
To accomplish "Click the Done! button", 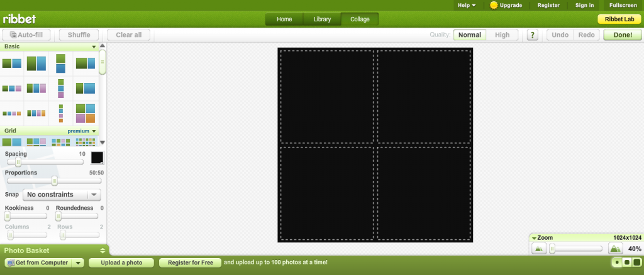I will [x=623, y=35].
